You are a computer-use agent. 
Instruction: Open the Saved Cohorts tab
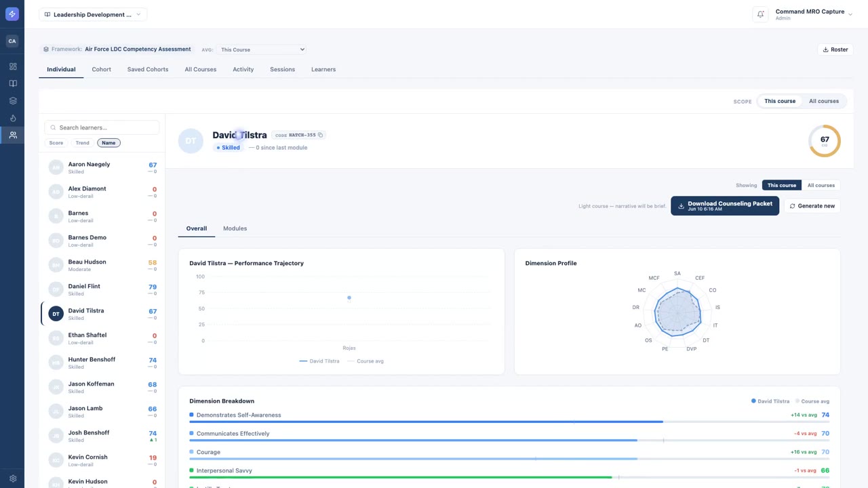tap(148, 69)
